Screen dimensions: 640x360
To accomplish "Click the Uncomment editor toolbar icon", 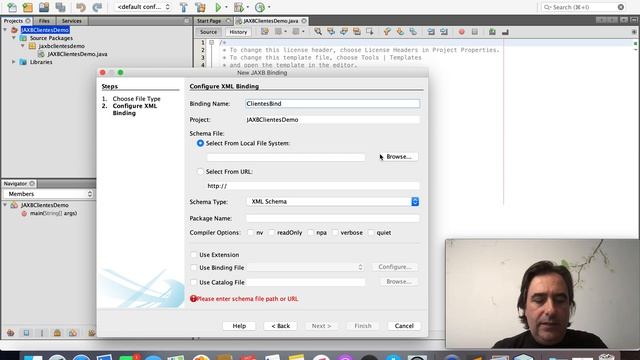I will pyautogui.click(x=505, y=31).
